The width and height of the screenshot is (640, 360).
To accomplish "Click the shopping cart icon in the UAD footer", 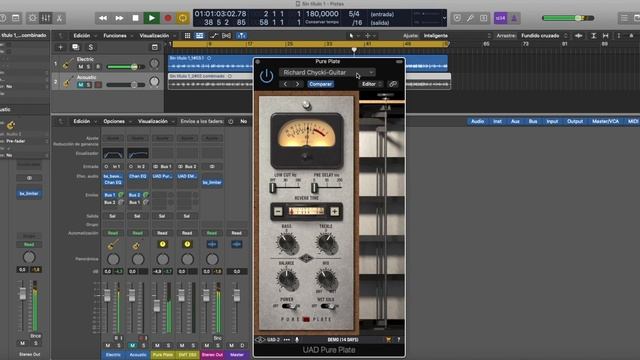I will [x=388, y=340].
